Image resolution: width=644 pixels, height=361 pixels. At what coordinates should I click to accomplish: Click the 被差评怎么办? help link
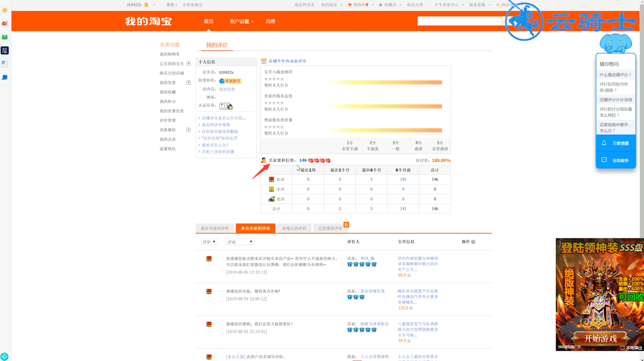215,145
